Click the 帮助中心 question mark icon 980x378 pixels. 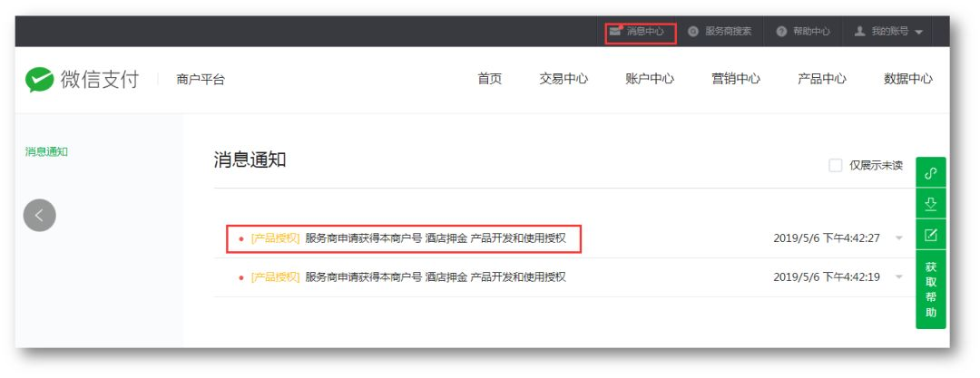(x=781, y=32)
